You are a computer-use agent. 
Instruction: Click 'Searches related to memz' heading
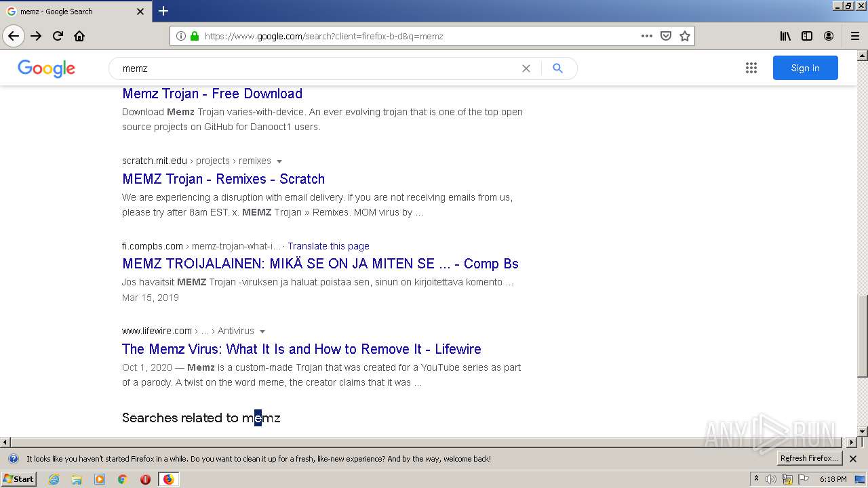click(x=201, y=418)
